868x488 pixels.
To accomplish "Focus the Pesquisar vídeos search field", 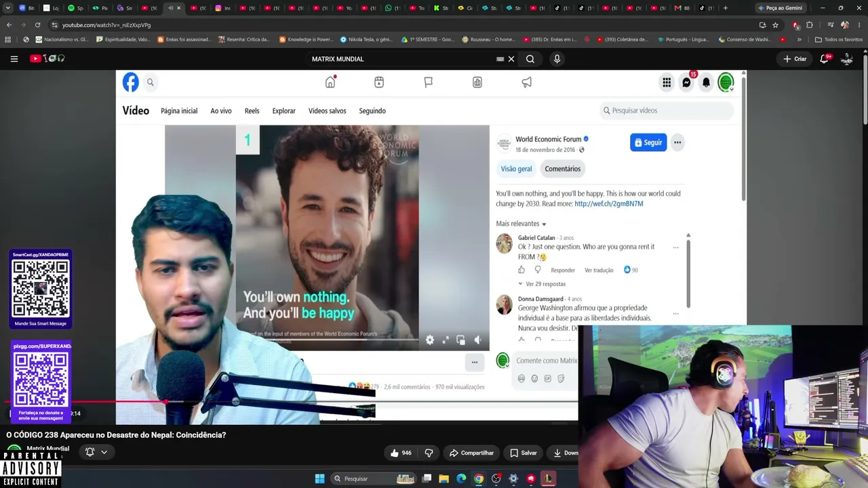I will (667, 110).
